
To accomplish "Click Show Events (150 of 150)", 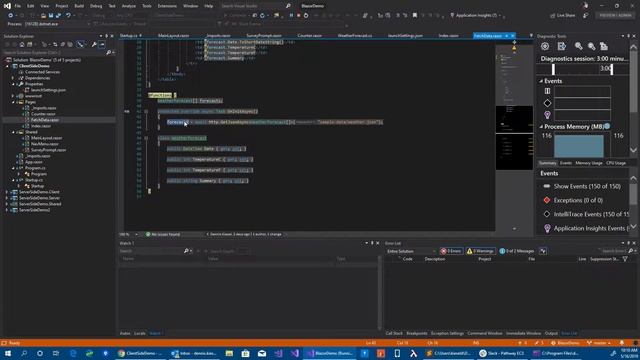I will point(587,186).
